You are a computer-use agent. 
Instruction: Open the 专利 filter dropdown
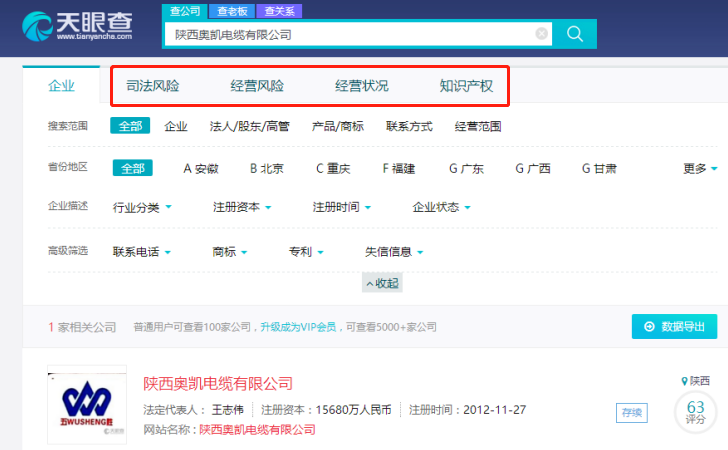click(306, 252)
